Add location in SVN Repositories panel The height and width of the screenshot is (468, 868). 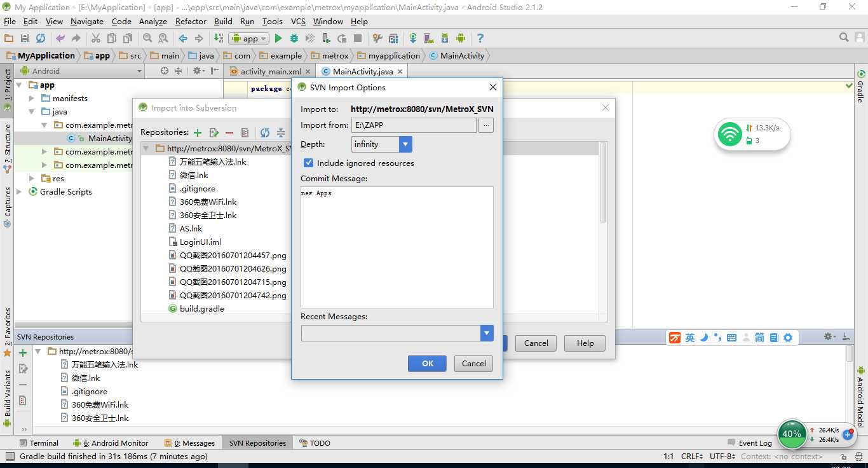23,352
